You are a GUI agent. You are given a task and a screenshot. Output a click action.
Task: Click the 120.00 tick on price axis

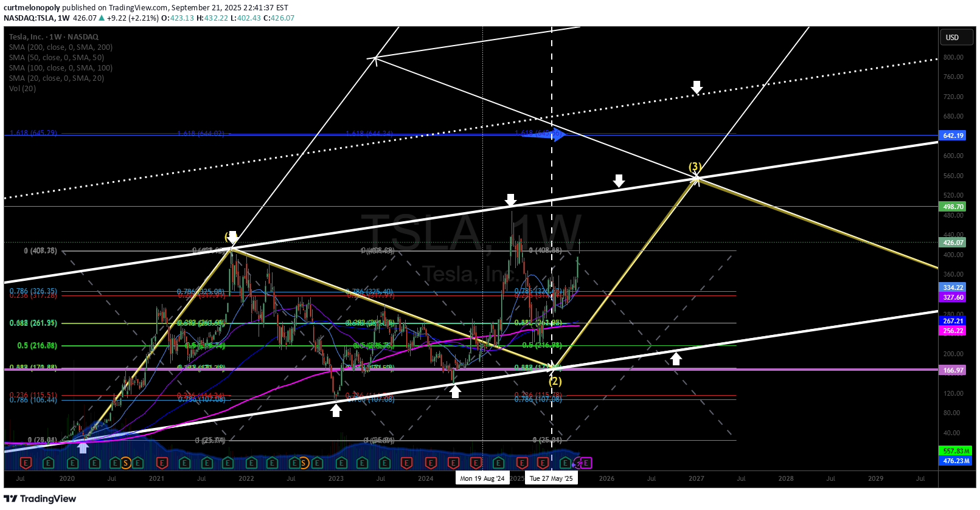pyautogui.click(x=953, y=393)
